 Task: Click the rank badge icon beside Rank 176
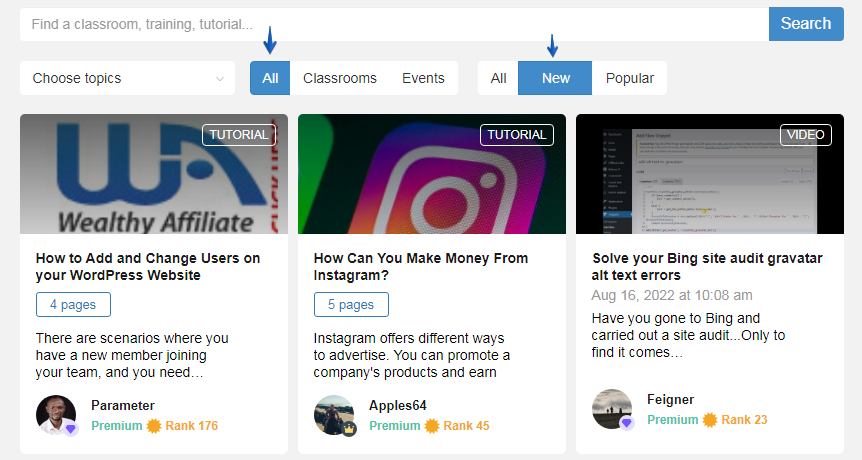[154, 426]
